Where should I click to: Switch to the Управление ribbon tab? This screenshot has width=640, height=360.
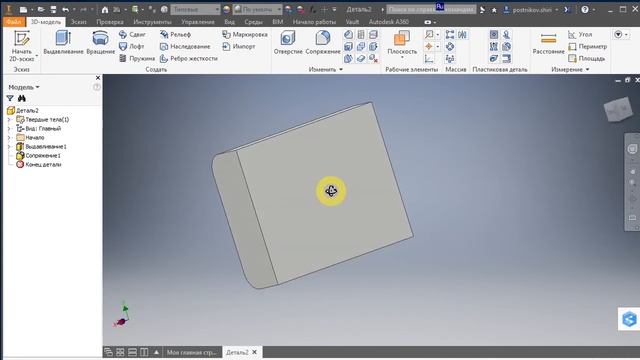tap(198, 22)
